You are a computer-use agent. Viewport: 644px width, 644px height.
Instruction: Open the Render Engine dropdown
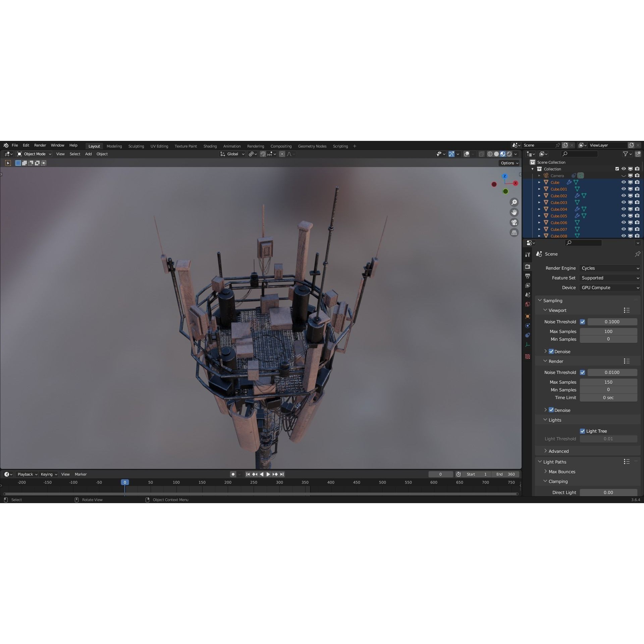pyautogui.click(x=609, y=268)
